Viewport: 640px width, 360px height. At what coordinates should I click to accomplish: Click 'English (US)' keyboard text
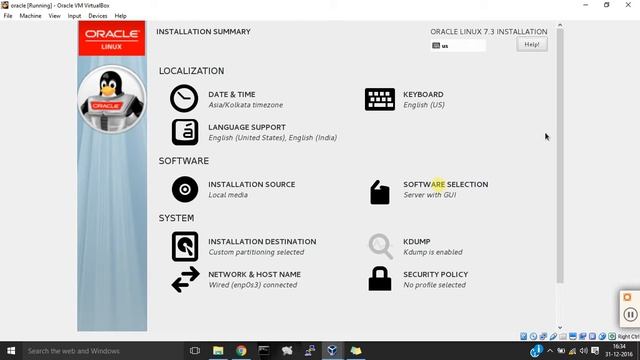click(424, 105)
